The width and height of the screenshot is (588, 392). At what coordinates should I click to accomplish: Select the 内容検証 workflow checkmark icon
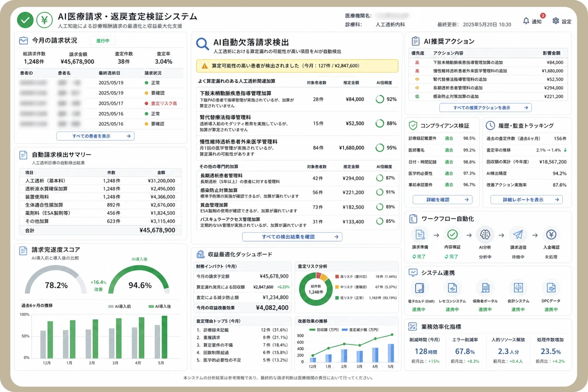click(452, 235)
